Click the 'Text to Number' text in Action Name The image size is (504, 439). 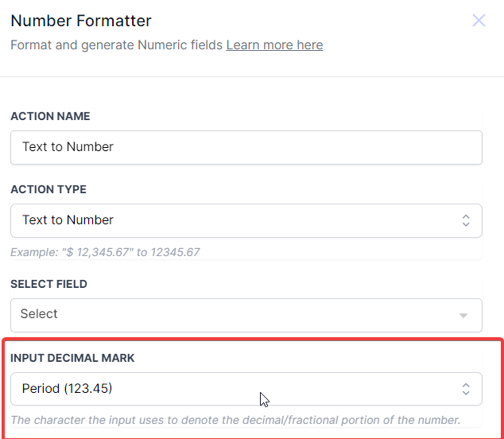68,147
